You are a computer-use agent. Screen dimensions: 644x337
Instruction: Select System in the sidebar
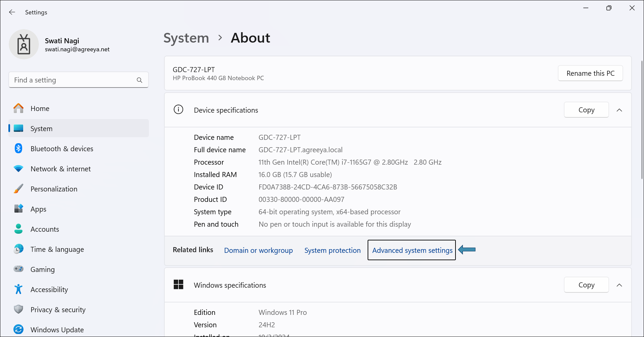tap(78, 128)
